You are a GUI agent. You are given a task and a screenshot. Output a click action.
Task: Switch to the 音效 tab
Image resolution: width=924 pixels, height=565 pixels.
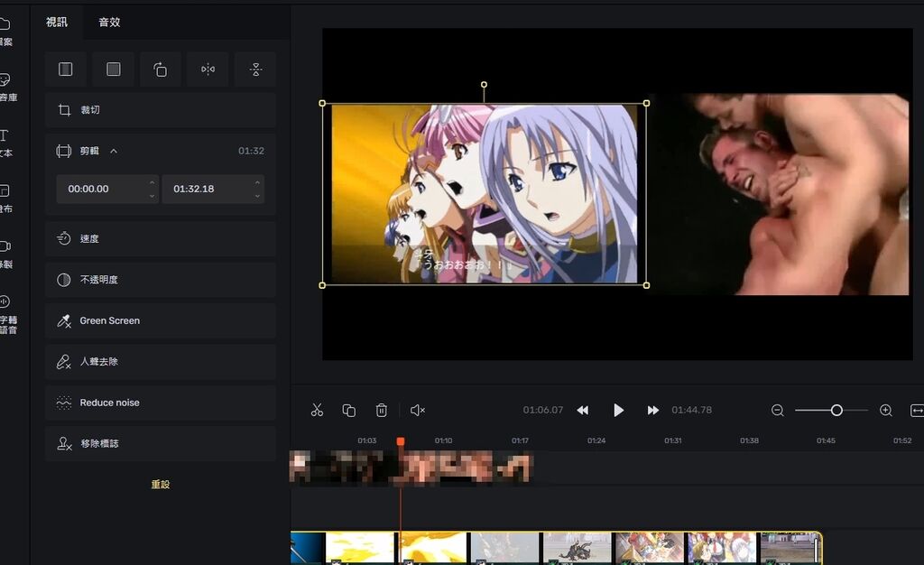pyautogui.click(x=109, y=23)
